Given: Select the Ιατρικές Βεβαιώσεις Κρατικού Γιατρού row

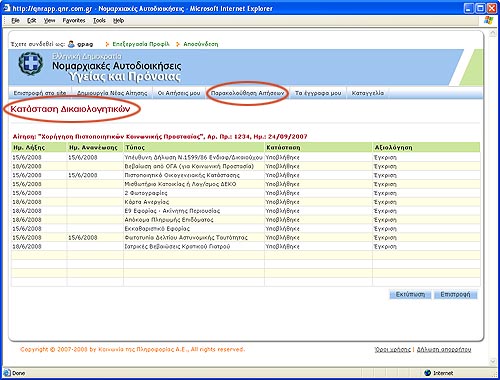Looking at the screenshot, I should 246,247.
